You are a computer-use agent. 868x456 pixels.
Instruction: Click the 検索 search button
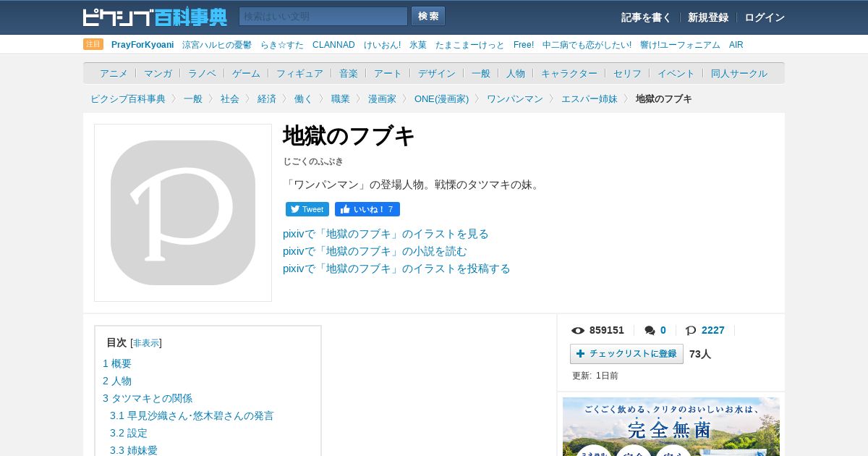pyautogui.click(x=428, y=16)
